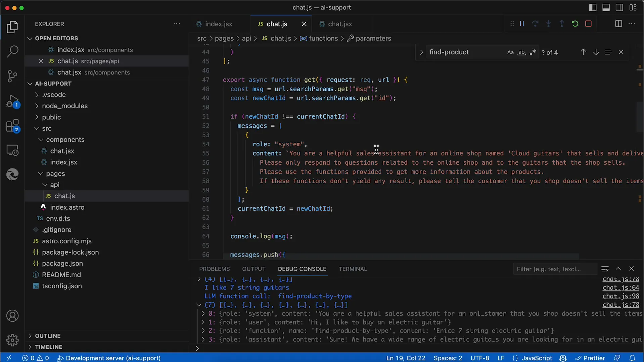Open the Source Control view
Viewport: 644px width, 362px height.
click(12, 76)
